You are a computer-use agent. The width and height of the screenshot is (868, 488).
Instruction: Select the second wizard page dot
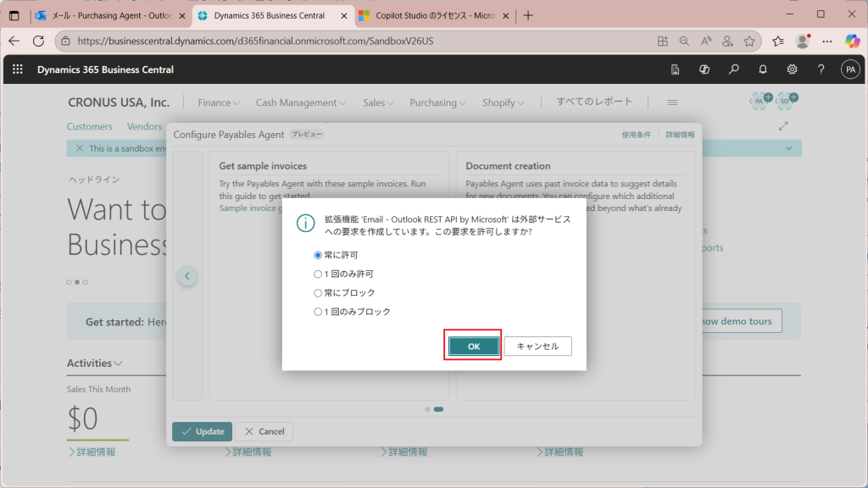438,409
